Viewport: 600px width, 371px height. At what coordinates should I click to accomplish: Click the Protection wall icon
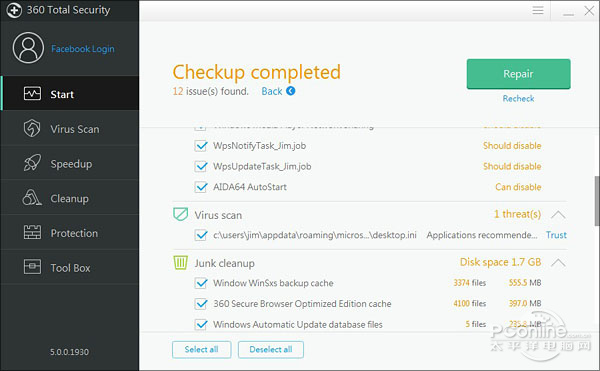click(32, 233)
